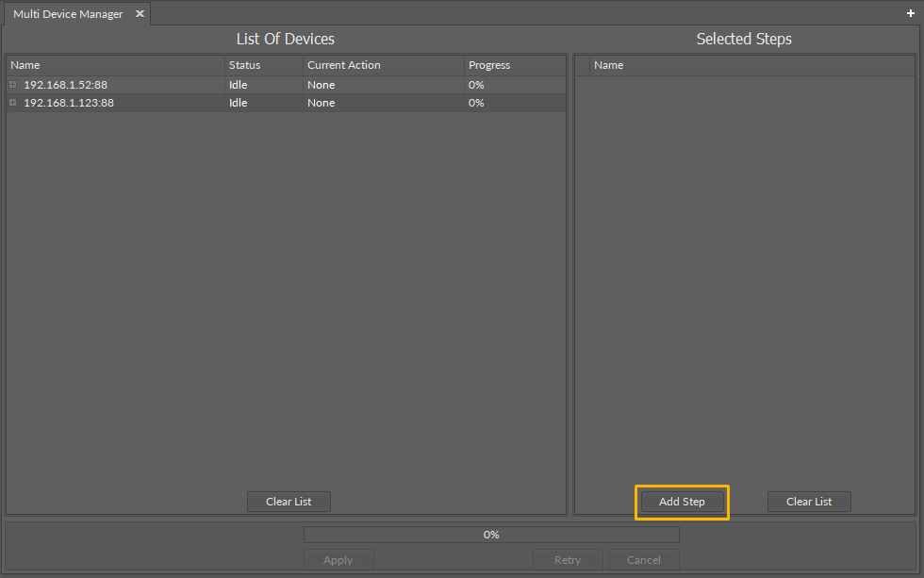Collapse the first device in List Of Devices
The image size is (924, 578).
(12, 84)
